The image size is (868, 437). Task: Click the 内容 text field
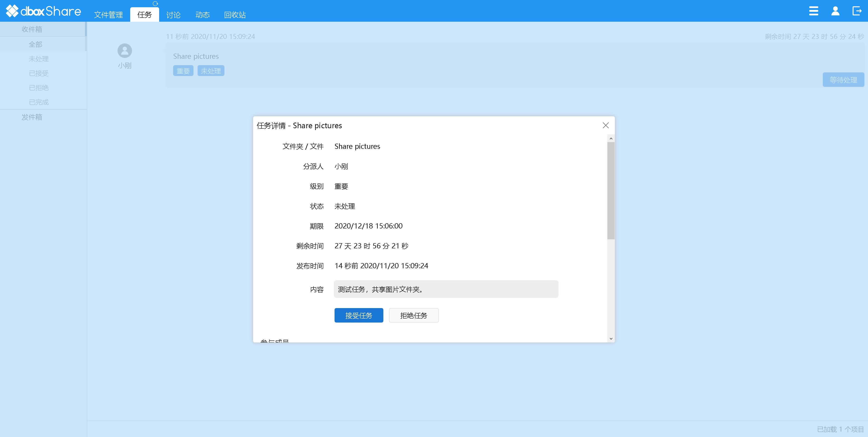pyautogui.click(x=446, y=289)
